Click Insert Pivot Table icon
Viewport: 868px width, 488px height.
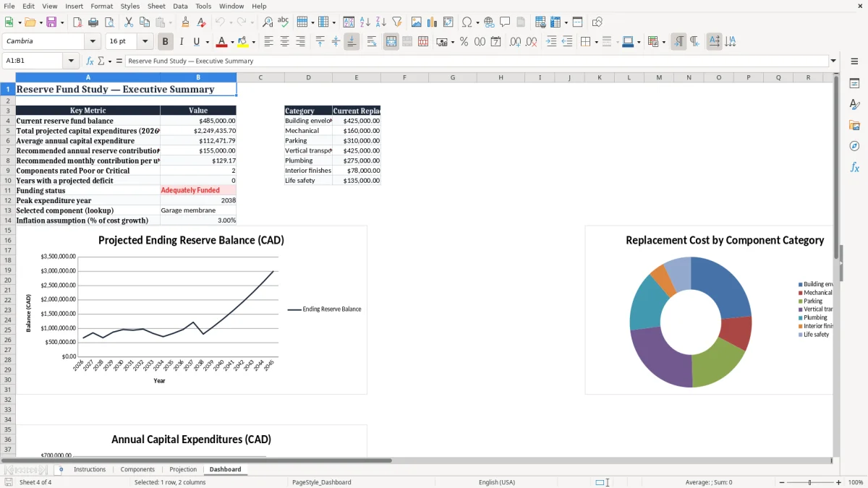pos(448,22)
